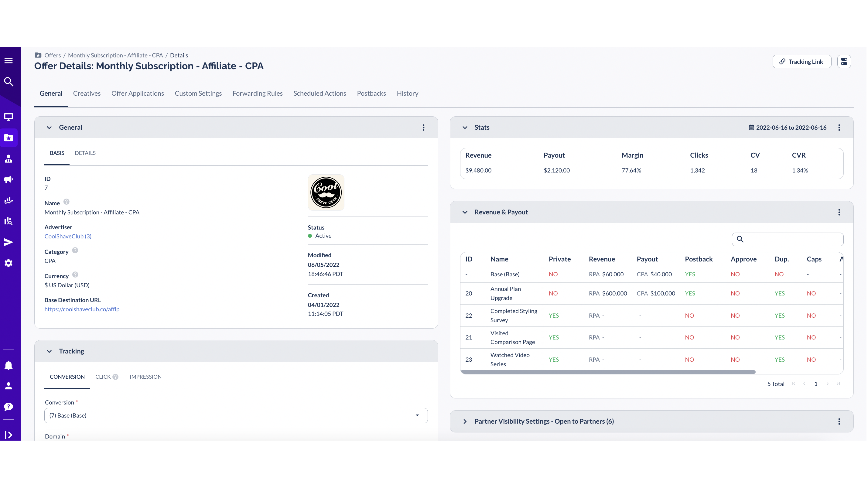The image size is (868, 488).
Task: Open the Forwarding Rules tab
Action: click(258, 93)
